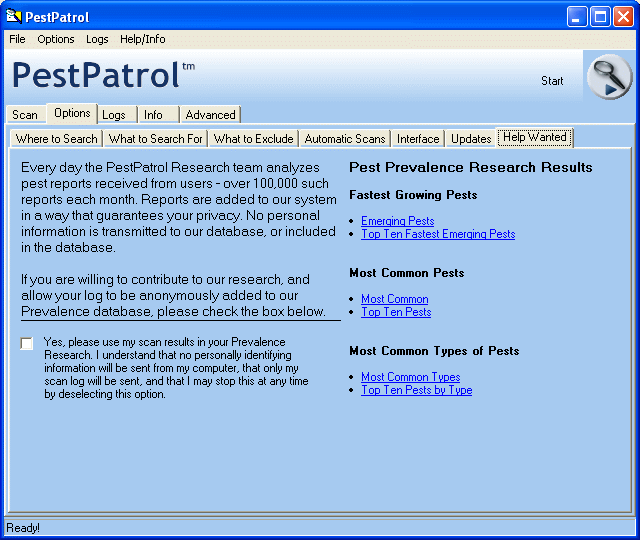Open the Logs menu in menu bar
Viewport: 640px width, 540px height.
point(97,39)
